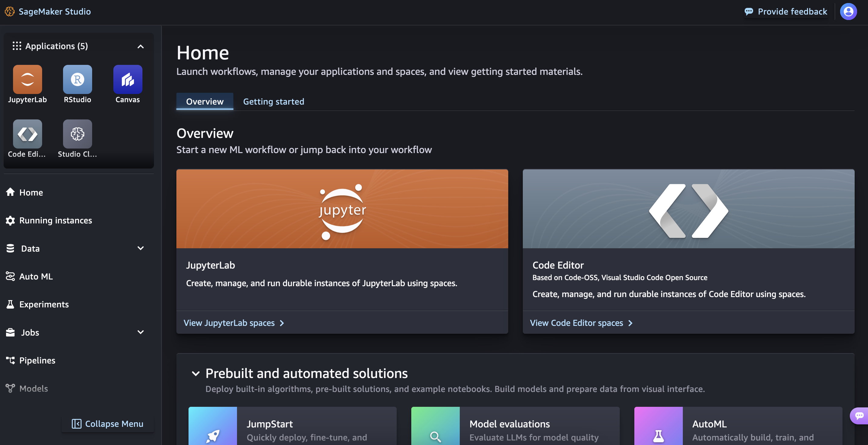Open the user profile avatar
The height and width of the screenshot is (445, 868).
coord(848,12)
